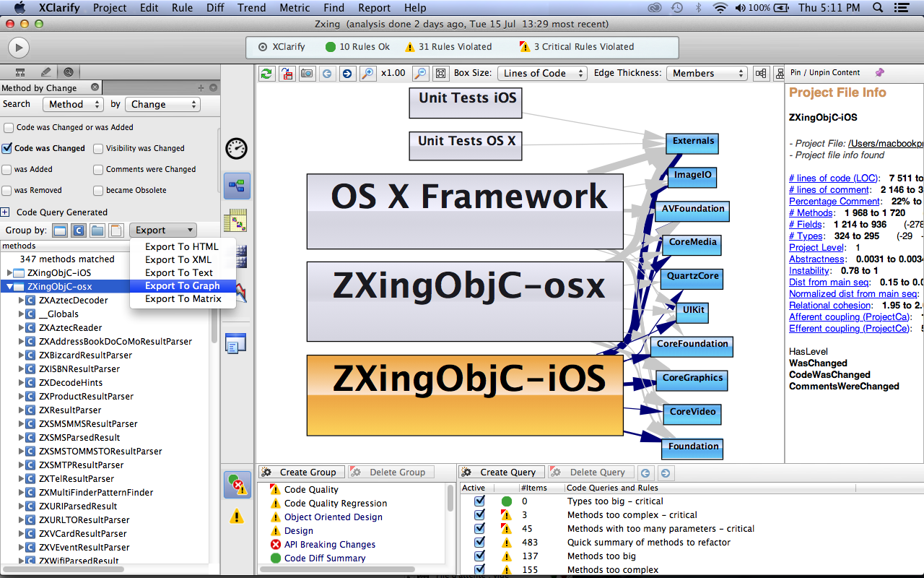The width and height of the screenshot is (924, 578).
Task: Enable was Removed checkbox
Action: [7, 191]
